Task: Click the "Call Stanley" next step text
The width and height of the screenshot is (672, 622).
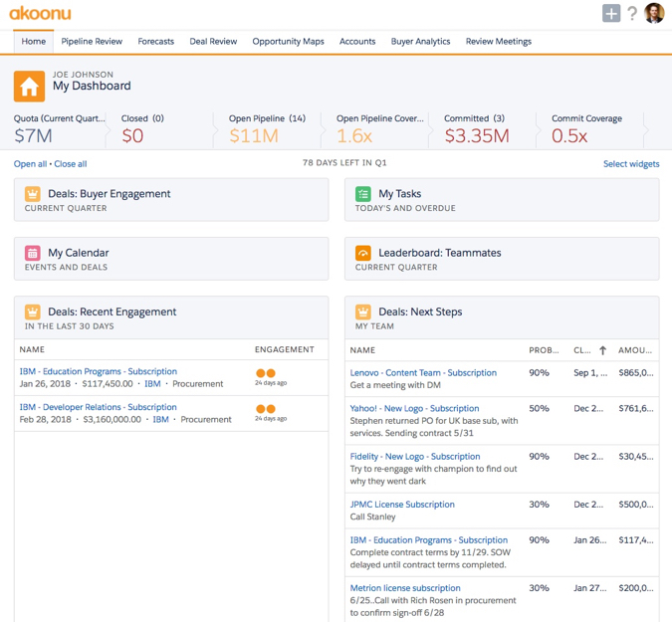Action: (x=372, y=517)
